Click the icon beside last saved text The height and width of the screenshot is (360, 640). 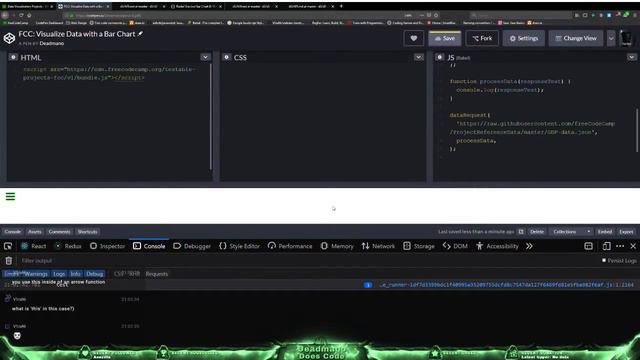pos(521,232)
